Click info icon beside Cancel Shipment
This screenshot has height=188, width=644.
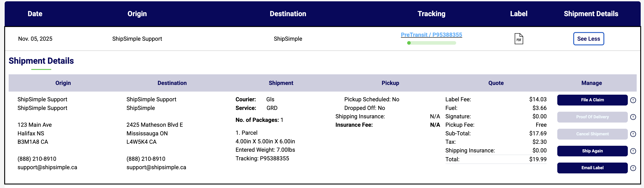click(x=633, y=134)
